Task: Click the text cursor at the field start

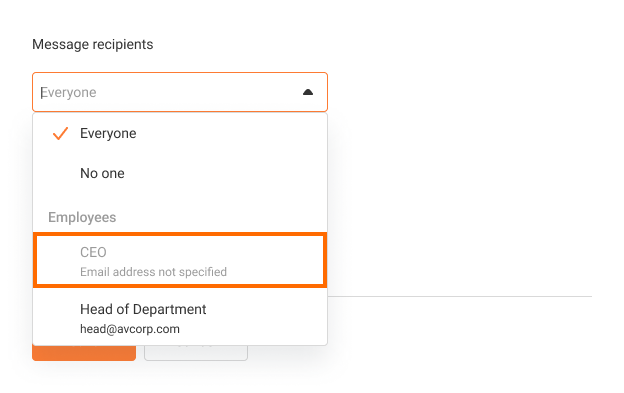Action: pyautogui.click(x=41, y=92)
